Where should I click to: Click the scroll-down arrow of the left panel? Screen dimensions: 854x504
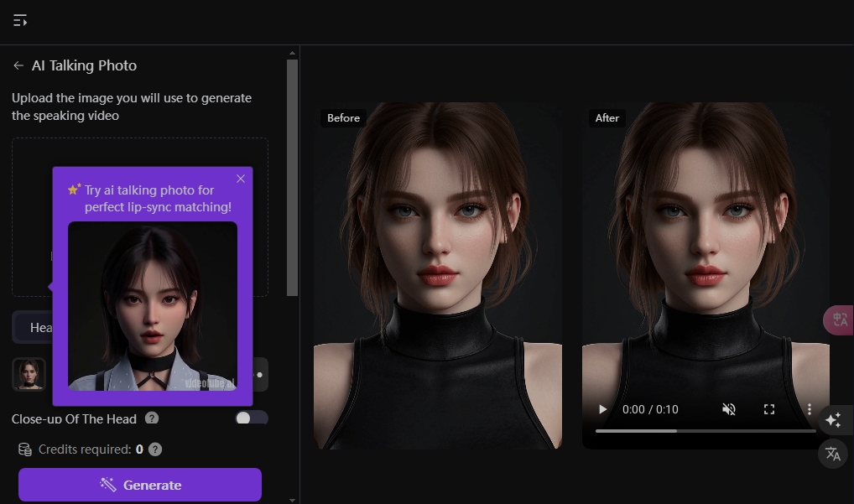click(x=292, y=499)
